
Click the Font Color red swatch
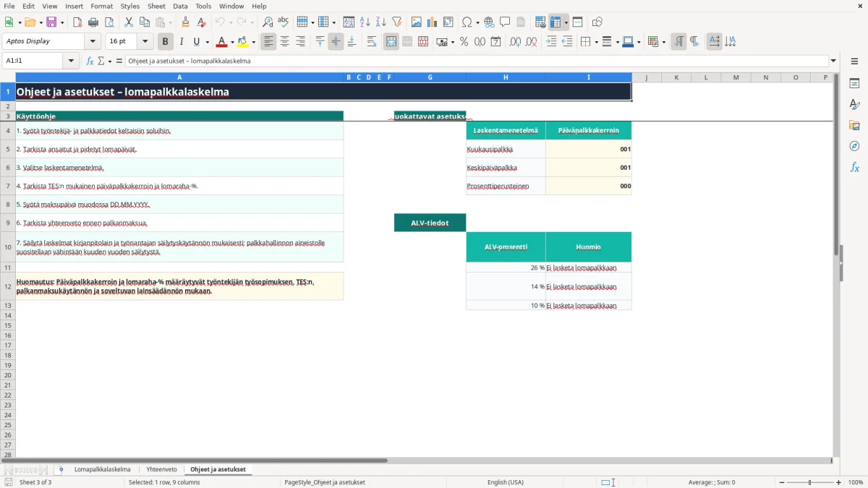point(222,42)
